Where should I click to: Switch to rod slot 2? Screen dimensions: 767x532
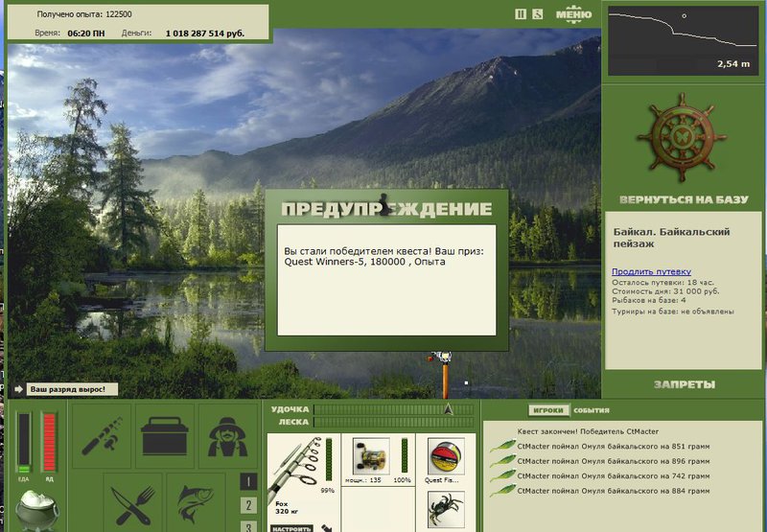[248, 505]
